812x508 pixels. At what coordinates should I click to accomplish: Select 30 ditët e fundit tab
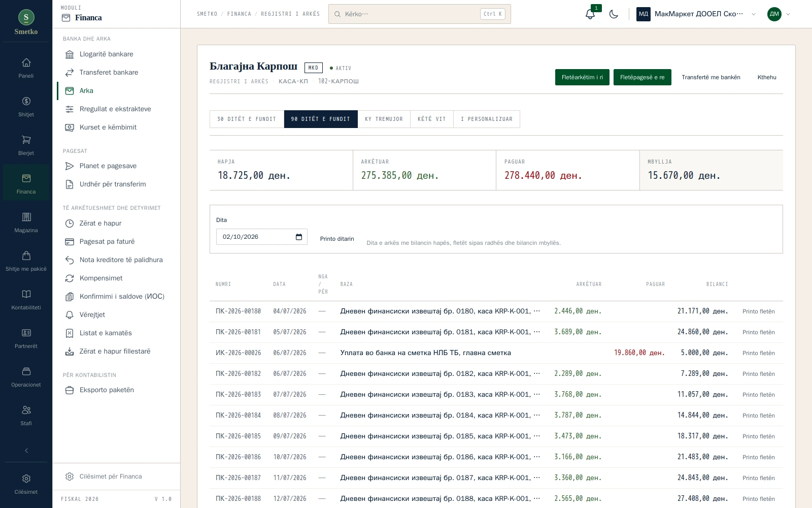tap(247, 119)
